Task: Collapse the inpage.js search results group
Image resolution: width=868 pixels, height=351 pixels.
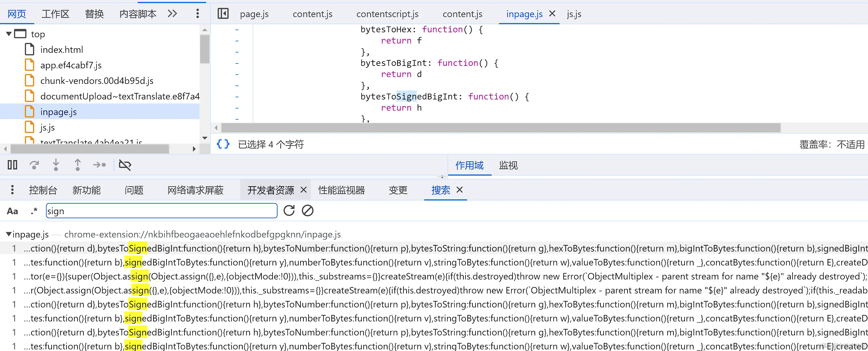Action: click(8, 234)
